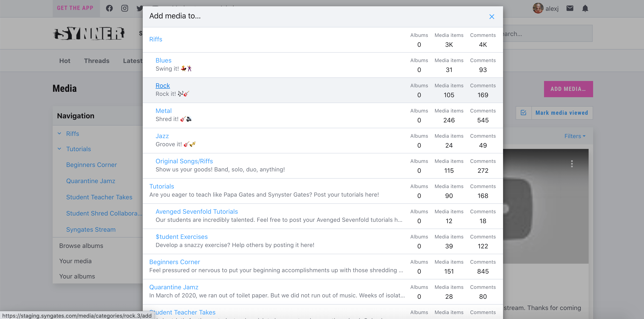The height and width of the screenshot is (319, 644).
Task: Click the alexj username
Action: click(x=552, y=9)
